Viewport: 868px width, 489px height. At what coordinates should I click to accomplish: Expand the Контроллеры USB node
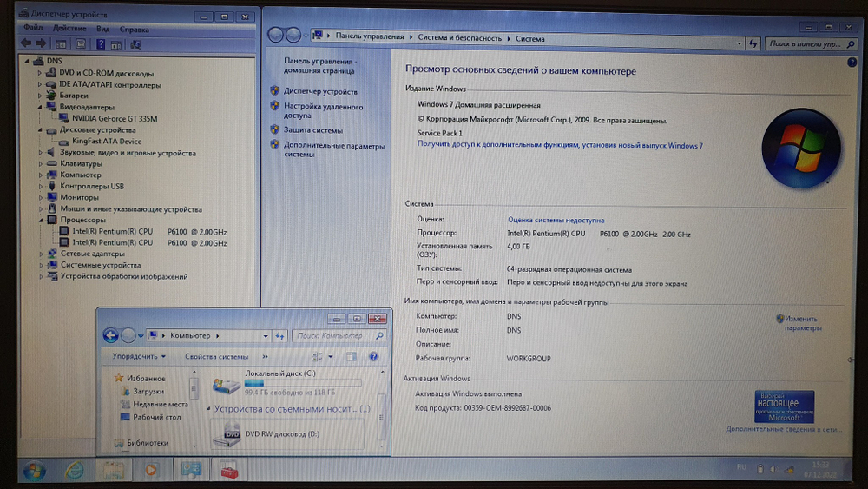coord(41,186)
